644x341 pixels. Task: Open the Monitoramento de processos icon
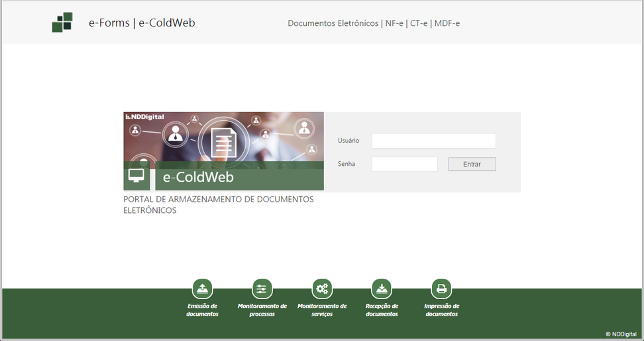click(262, 289)
